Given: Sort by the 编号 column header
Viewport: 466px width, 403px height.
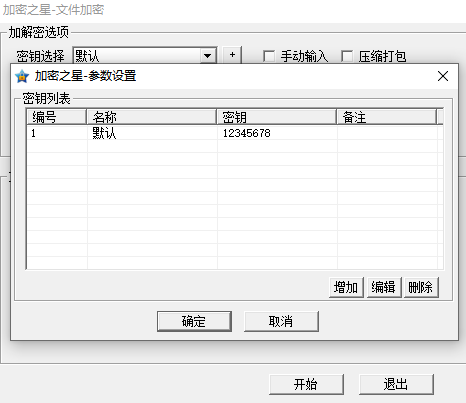Looking at the screenshot, I should tap(56, 117).
